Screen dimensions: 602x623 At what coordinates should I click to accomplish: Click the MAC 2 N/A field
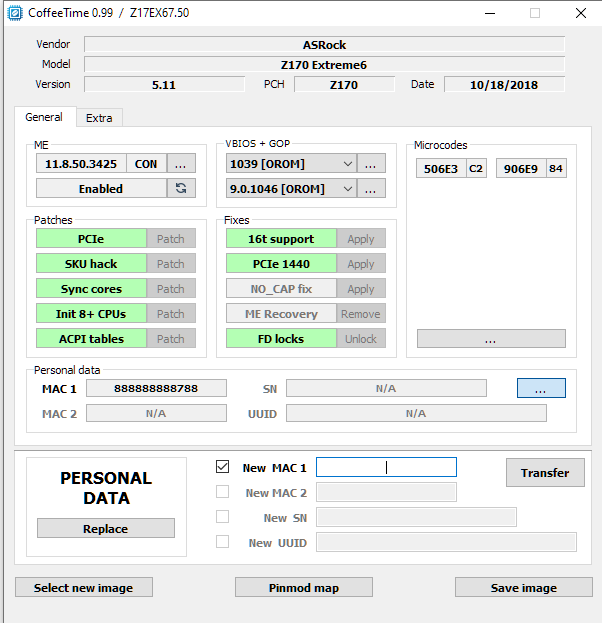click(x=156, y=413)
